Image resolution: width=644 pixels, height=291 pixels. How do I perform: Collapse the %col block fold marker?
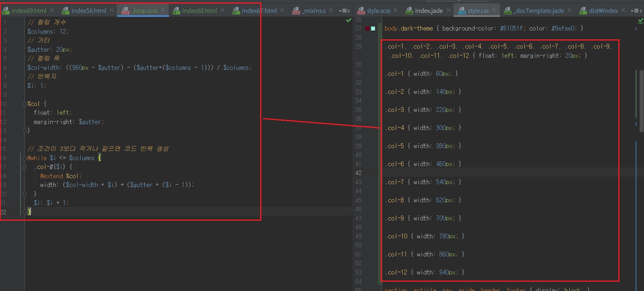click(x=24, y=104)
